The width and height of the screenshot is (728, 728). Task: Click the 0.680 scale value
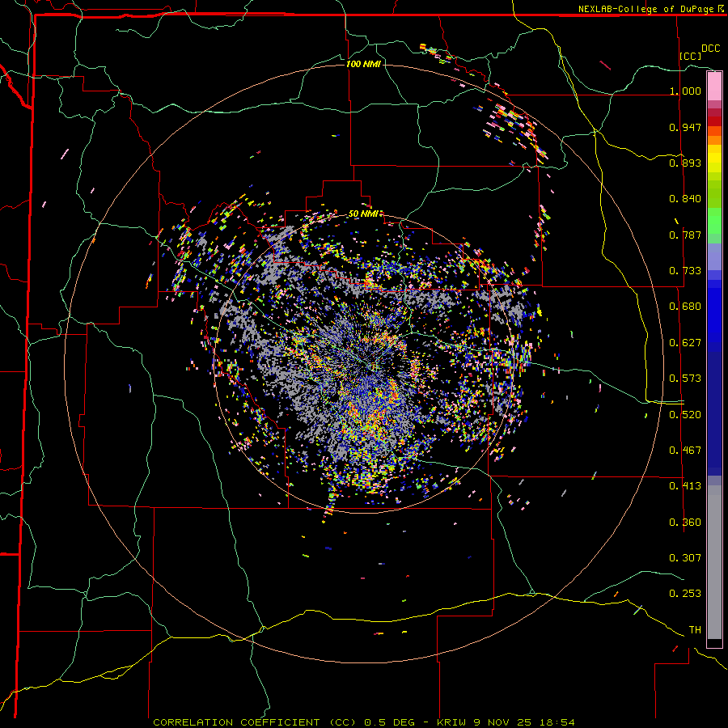click(x=685, y=307)
